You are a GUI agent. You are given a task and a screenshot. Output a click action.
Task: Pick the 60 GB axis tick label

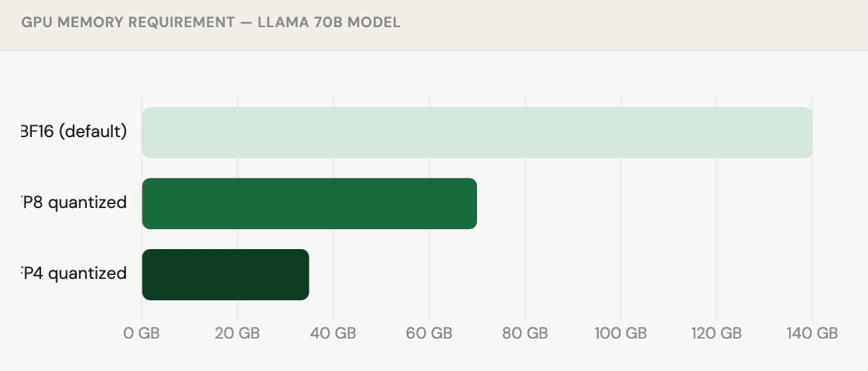(x=429, y=333)
